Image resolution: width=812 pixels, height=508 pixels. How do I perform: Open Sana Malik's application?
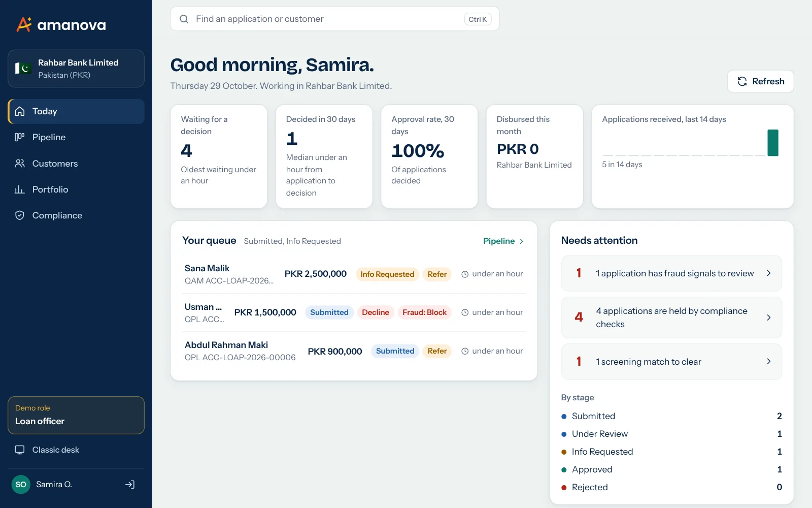354,274
